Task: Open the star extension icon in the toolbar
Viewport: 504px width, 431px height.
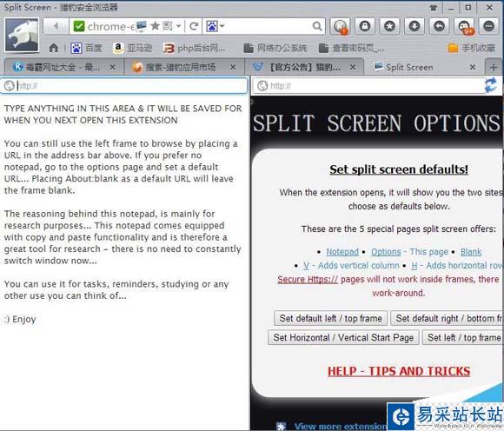Action: [389, 26]
